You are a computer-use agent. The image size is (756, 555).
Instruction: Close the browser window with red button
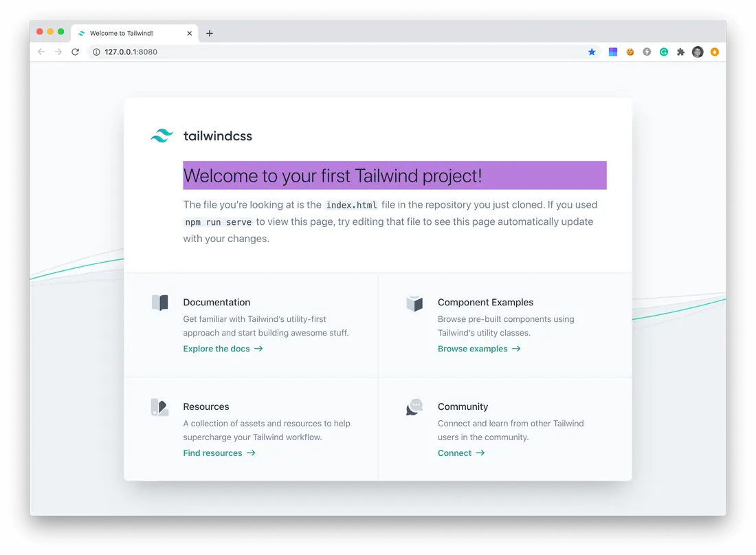pyautogui.click(x=40, y=32)
